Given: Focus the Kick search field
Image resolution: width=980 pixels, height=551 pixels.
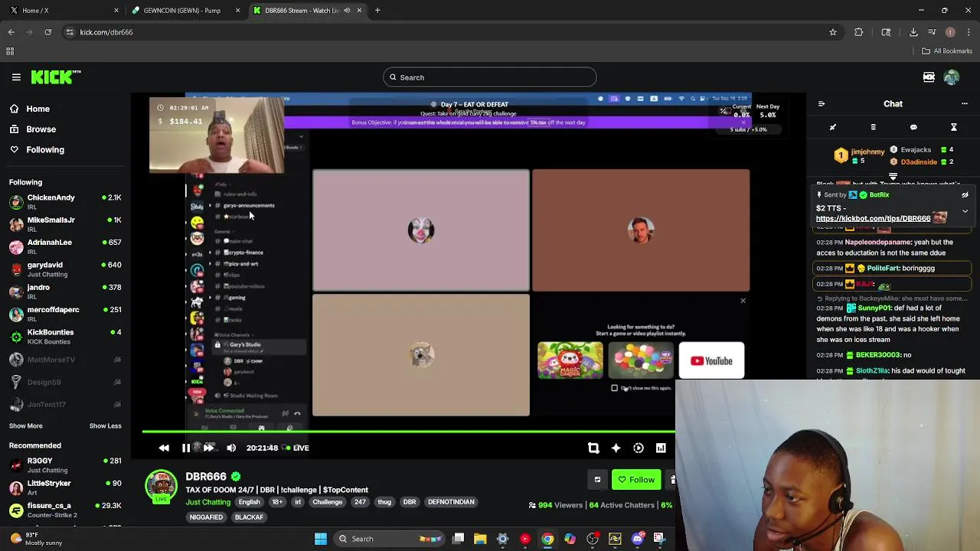Looking at the screenshot, I should pos(490,77).
